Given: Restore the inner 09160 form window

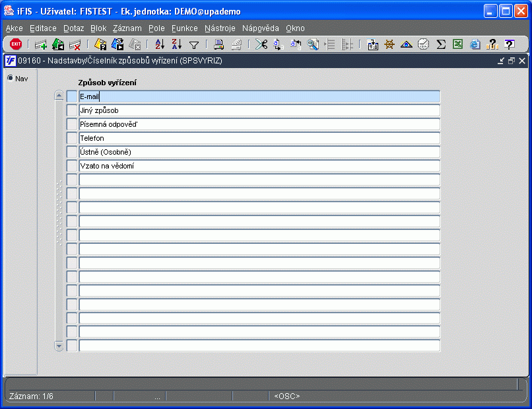Looking at the screenshot, I should 512,61.
